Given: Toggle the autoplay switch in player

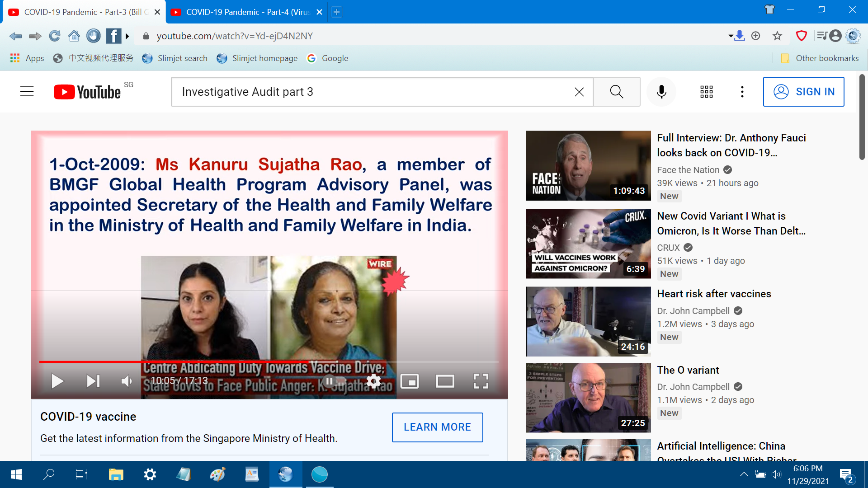Looking at the screenshot, I should 335,381.
